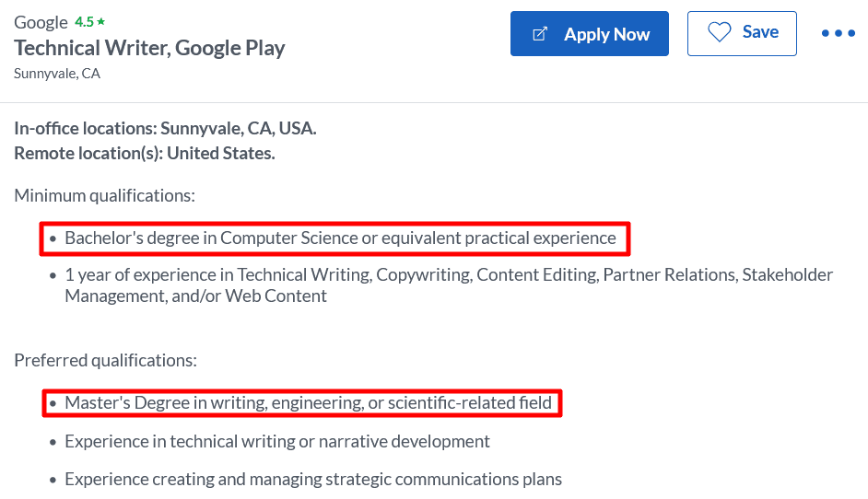This screenshot has width=868, height=499.
Task: Click the strategic communications plans bullet
Action: click(x=312, y=480)
